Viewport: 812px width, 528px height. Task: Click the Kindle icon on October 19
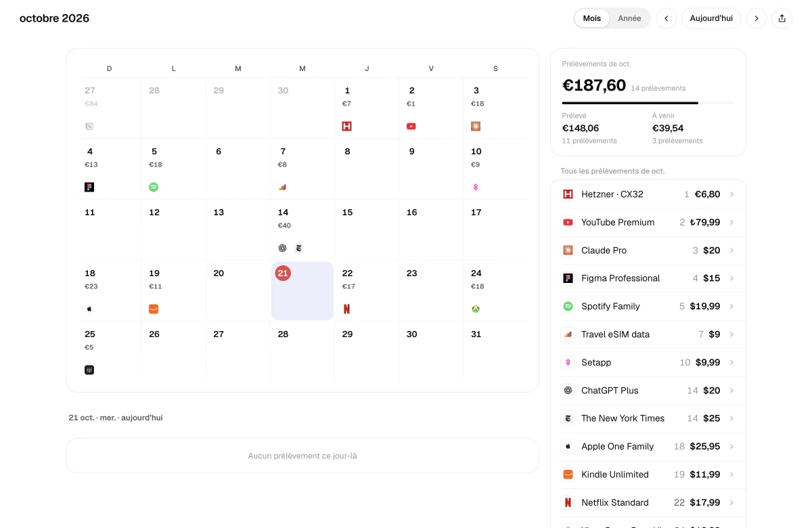coord(154,309)
